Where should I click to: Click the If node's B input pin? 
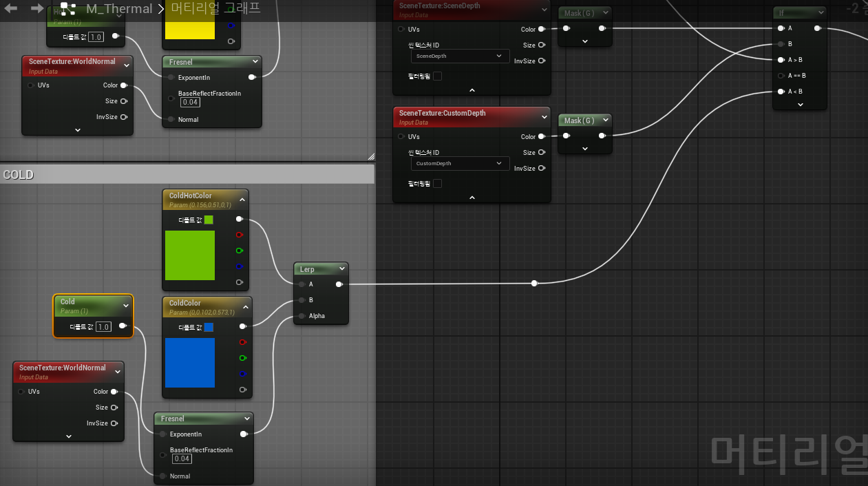[x=781, y=44]
